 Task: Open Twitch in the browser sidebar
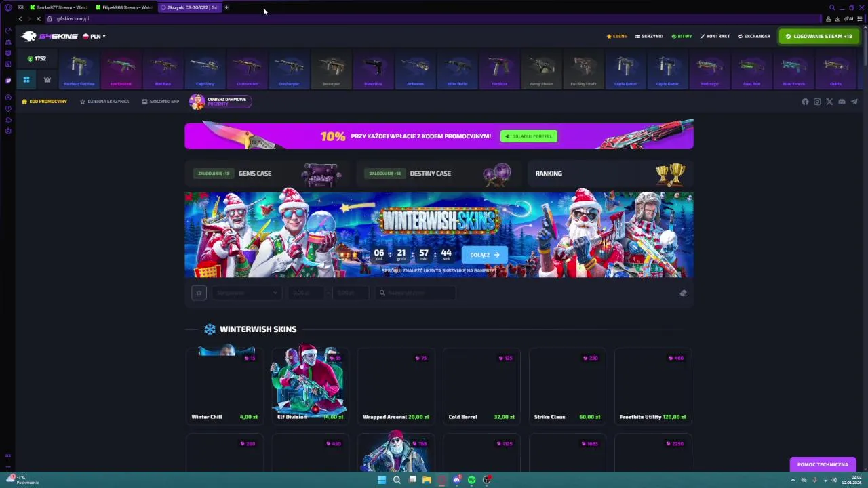(8, 80)
